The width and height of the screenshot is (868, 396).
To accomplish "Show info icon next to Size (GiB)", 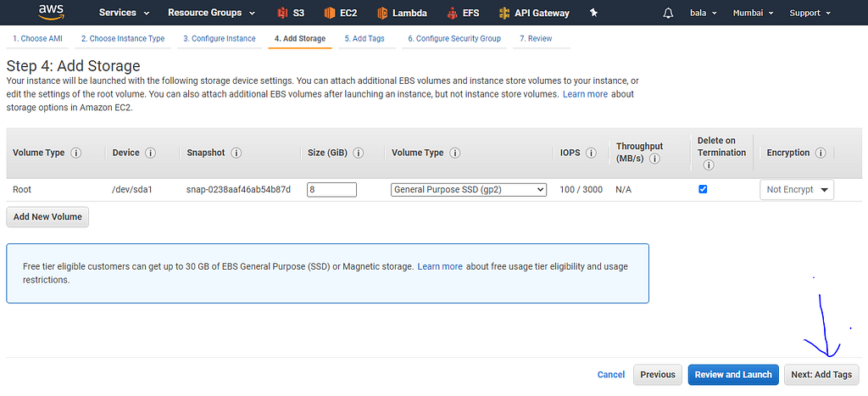I will (359, 153).
